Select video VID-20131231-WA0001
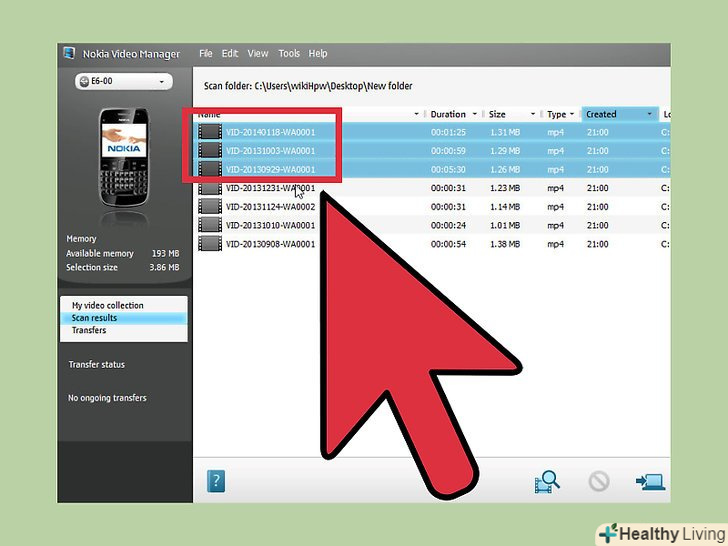The width and height of the screenshot is (728, 546). click(x=271, y=188)
